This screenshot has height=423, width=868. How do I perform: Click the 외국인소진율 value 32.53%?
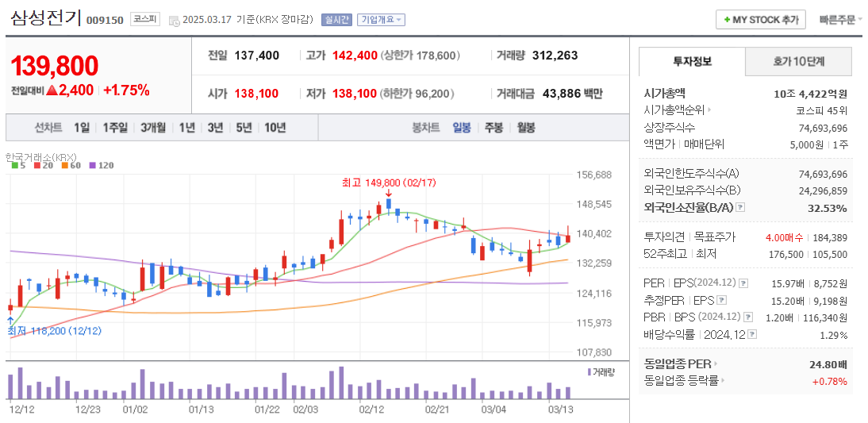(x=827, y=208)
